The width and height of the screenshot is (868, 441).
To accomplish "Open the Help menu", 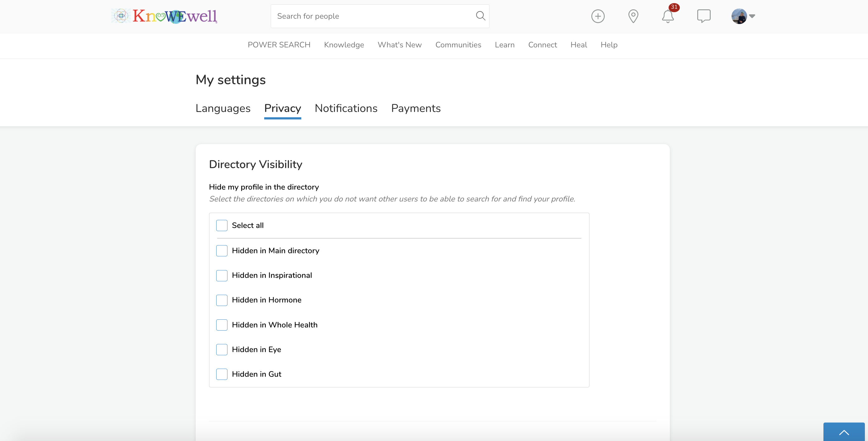I will point(609,45).
